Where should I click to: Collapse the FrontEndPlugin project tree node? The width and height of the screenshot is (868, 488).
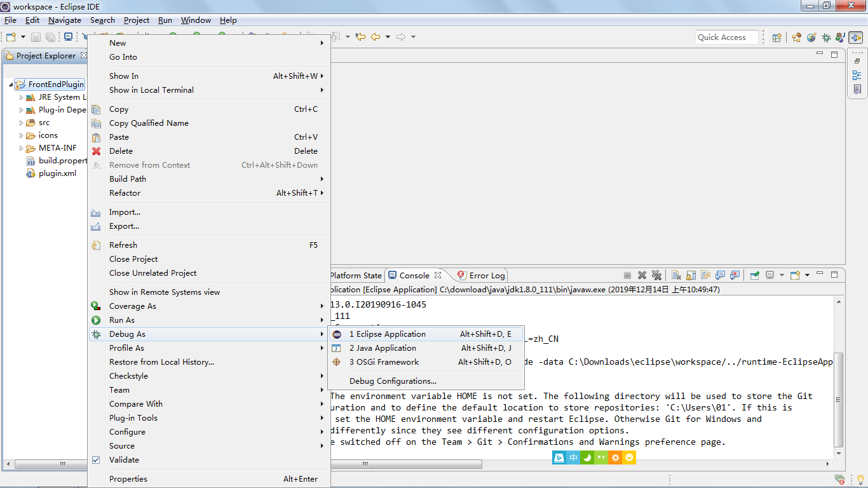coord(11,85)
